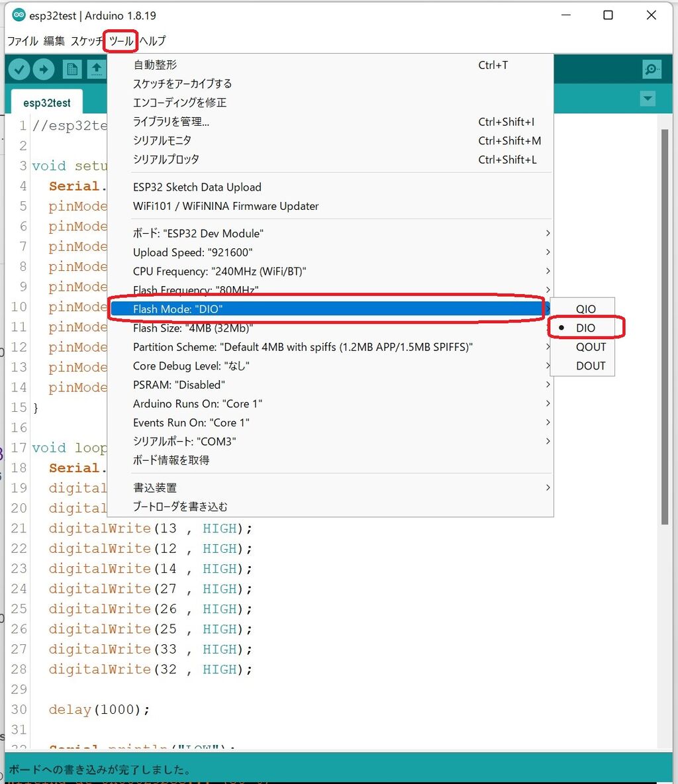Switch to the esp32test tab
Viewport: 678px width, 784px height.
(46, 101)
